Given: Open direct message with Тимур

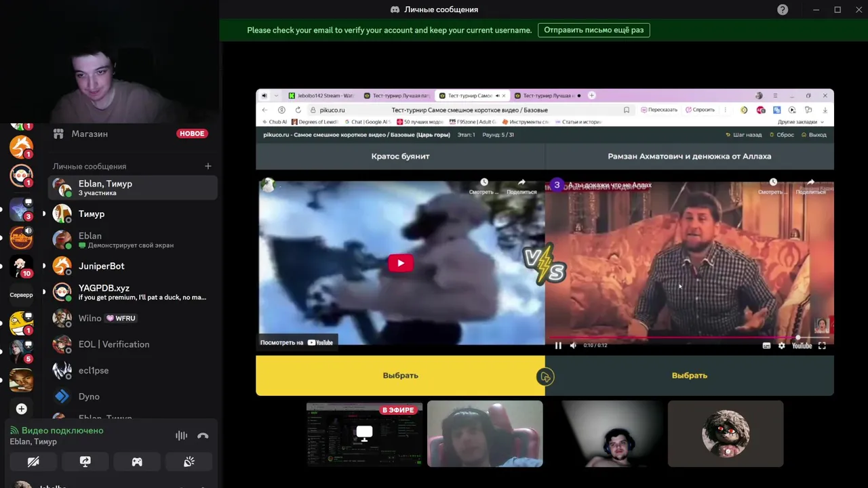Looking at the screenshot, I should pos(133,213).
